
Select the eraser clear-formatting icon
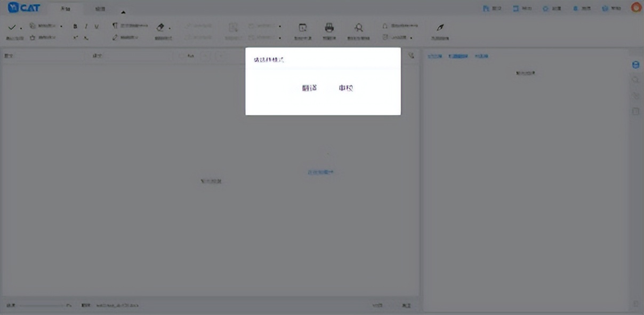(160, 27)
